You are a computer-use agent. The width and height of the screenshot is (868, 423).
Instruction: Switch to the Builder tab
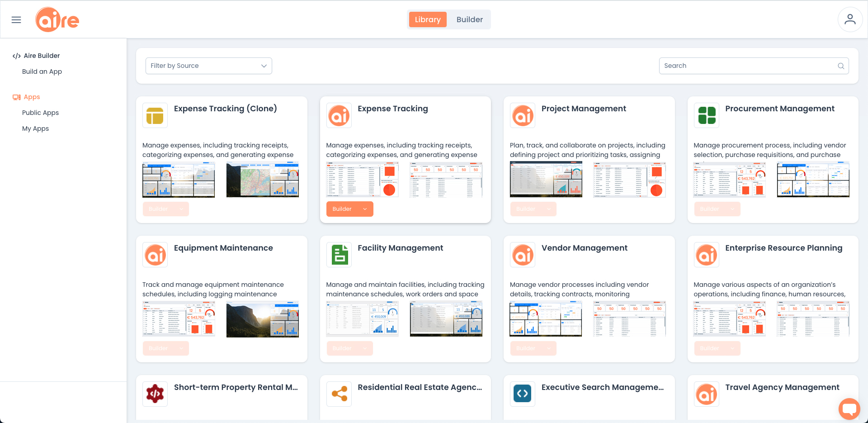[469, 19]
